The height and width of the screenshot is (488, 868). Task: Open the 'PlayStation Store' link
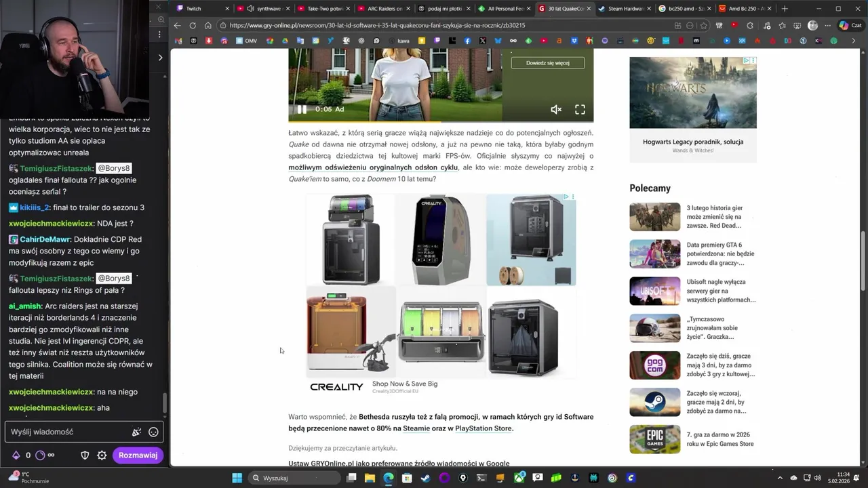tap(484, 428)
